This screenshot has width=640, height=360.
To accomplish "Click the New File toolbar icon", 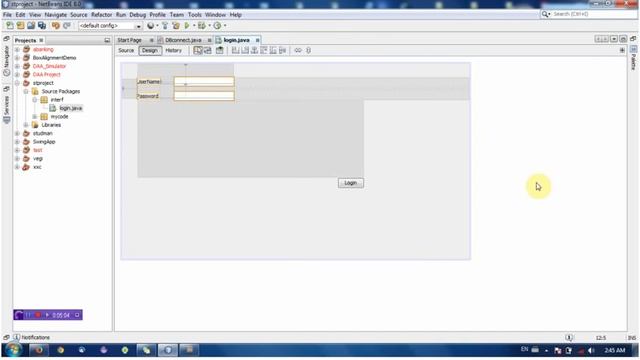I will (x=10, y=25).
